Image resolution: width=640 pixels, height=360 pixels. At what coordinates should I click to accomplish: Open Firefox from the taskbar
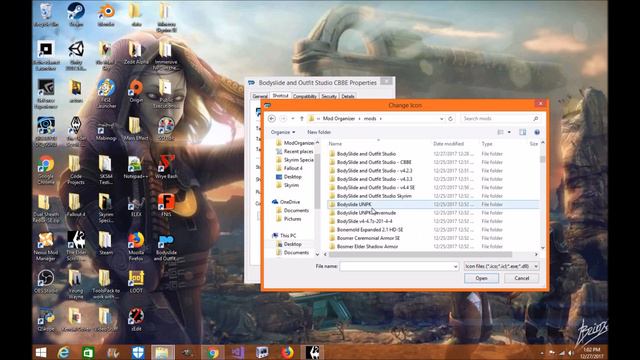point(287,352)
